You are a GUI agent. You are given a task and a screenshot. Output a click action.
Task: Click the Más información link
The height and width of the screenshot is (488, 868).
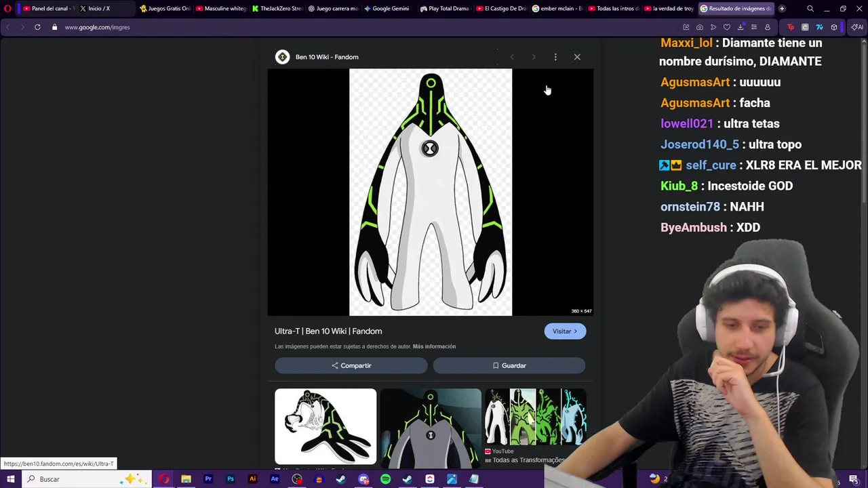434,346
